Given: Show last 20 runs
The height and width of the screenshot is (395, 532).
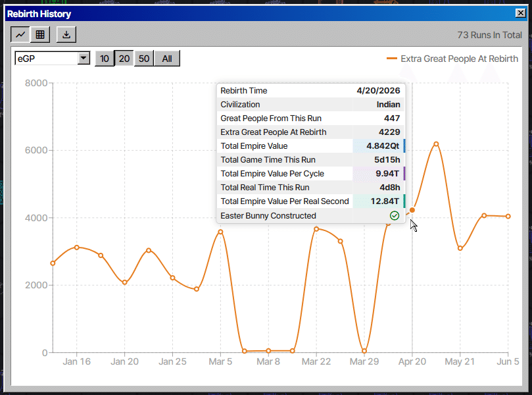Looking at the screenshot, I should pyautogui.click(x=124, y=59).
